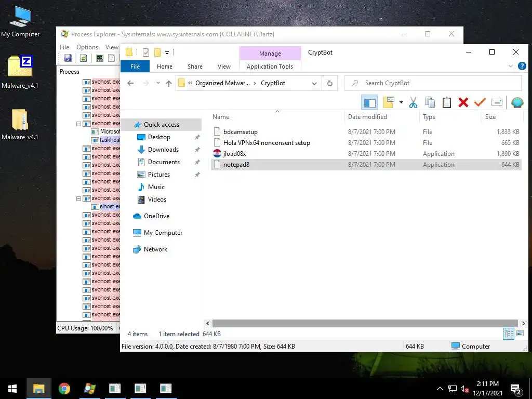Click the horizontal scrollbar right arrow
This screenshot has height=399, width=532.
tap(523, 323)
